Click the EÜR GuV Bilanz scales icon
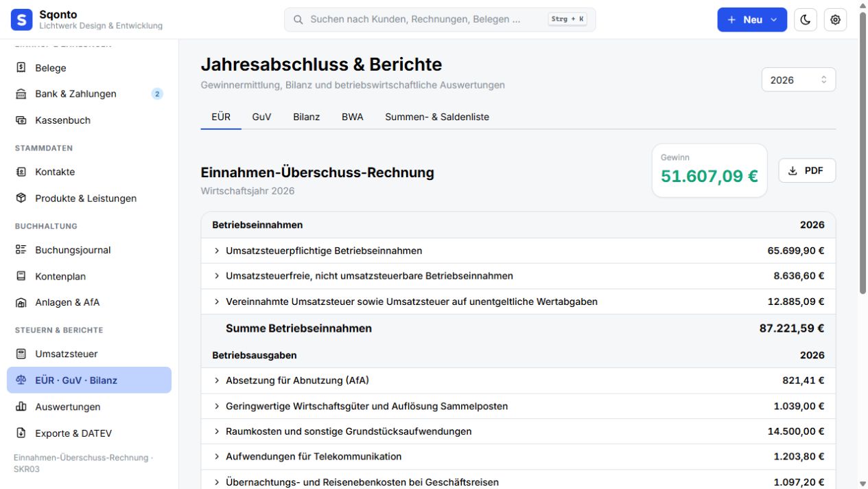868x489 pixels. click(21, 380)
